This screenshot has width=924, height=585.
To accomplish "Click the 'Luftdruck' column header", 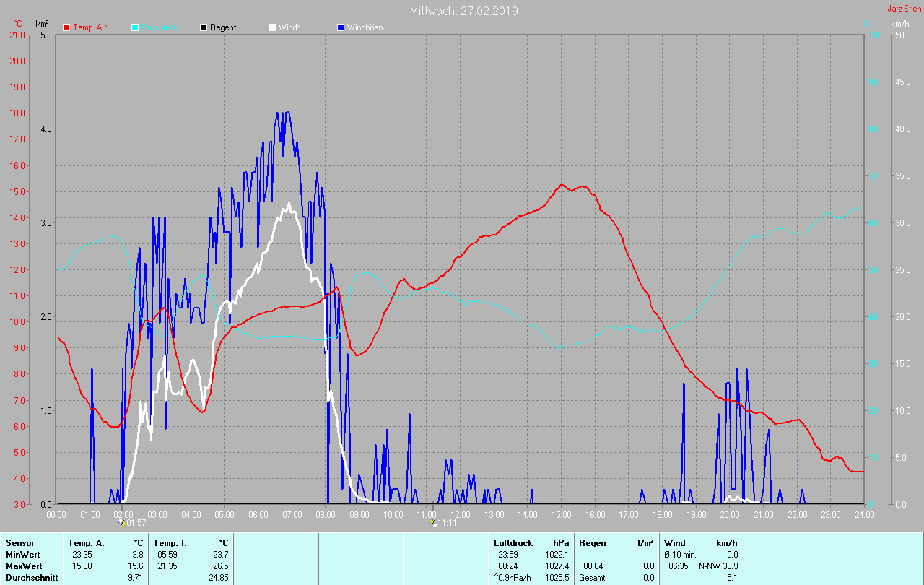I will (x=513, y=543).
